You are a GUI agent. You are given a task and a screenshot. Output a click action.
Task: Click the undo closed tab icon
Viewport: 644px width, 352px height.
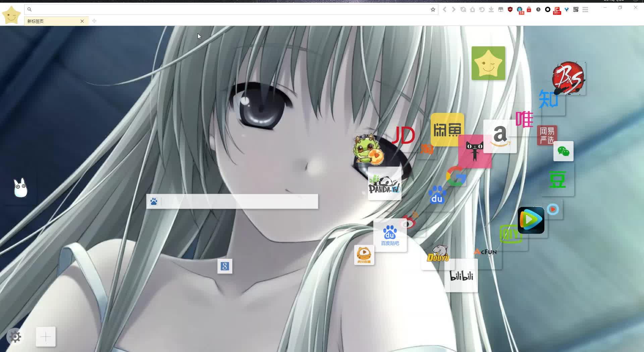point(482,9)
